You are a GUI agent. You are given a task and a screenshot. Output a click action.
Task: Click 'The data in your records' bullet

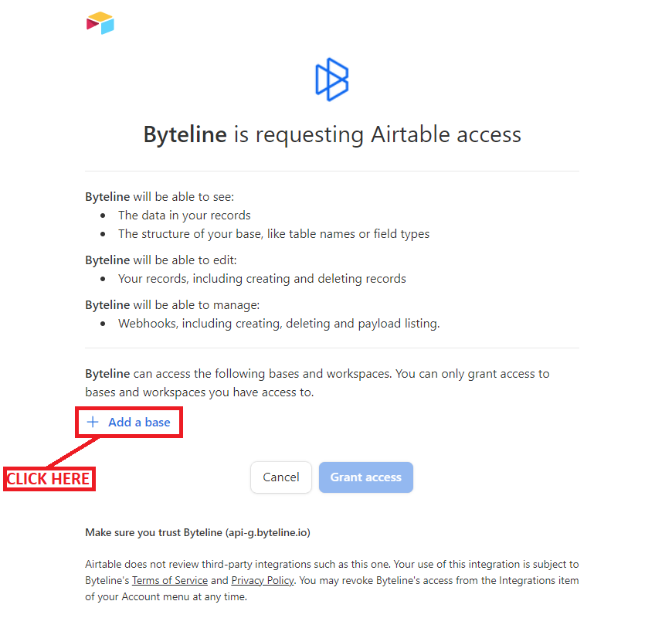[185, 216]
